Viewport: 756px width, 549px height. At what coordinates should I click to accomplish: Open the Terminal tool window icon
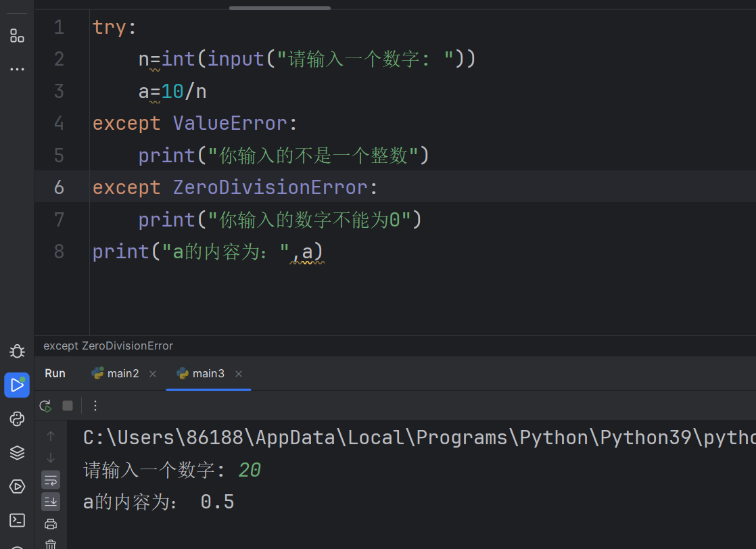tap(17, 520)
